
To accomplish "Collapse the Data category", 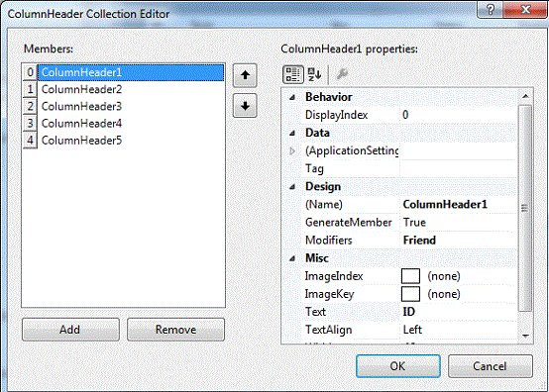I will tap(292, 134).
